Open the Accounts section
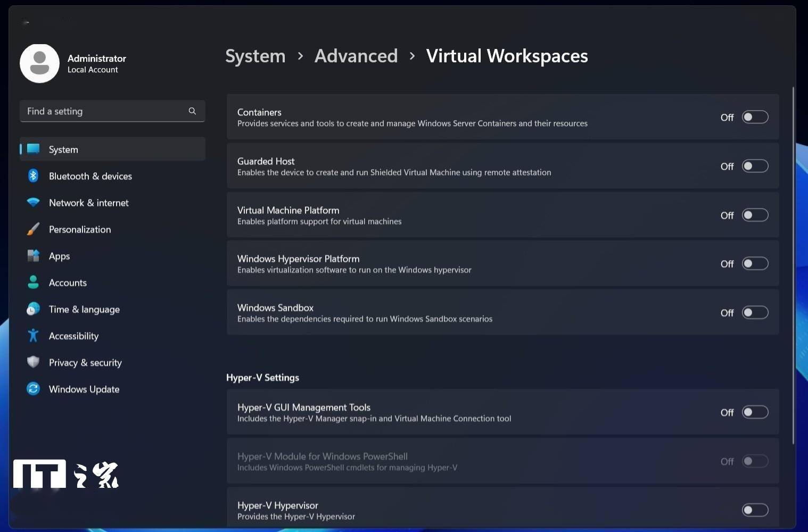This screenshot has width=808, height=532. (112, 282)
